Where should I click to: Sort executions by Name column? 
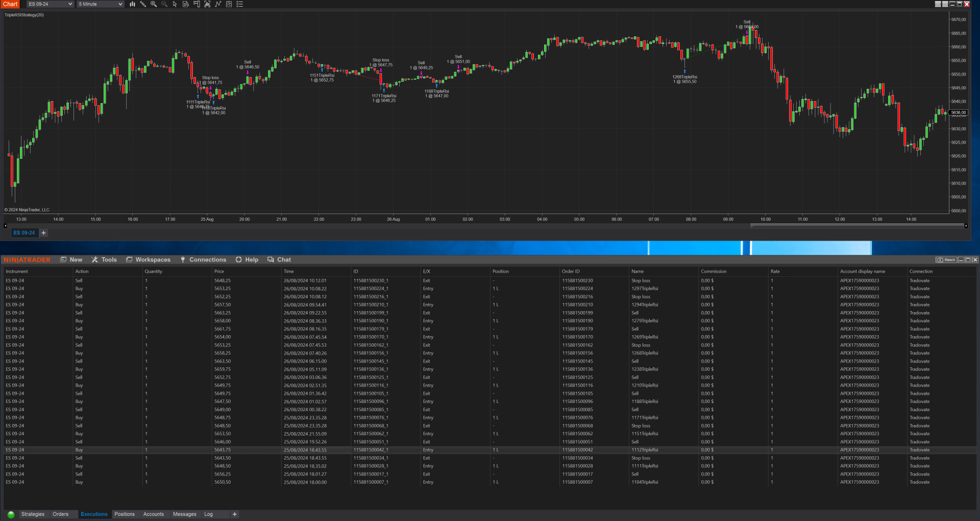638,271
